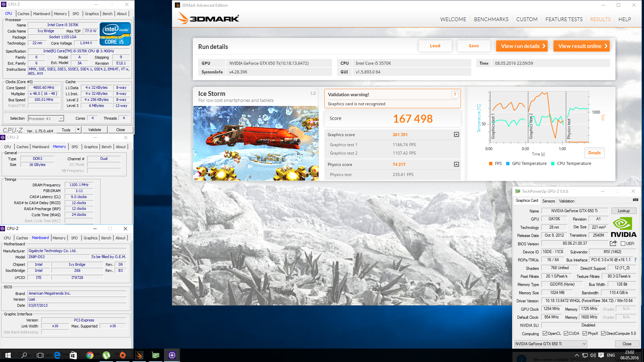644x362 pixels.
Task: Switch to the CUSTOM tab in 3DMark
Action: click(527, 19)
